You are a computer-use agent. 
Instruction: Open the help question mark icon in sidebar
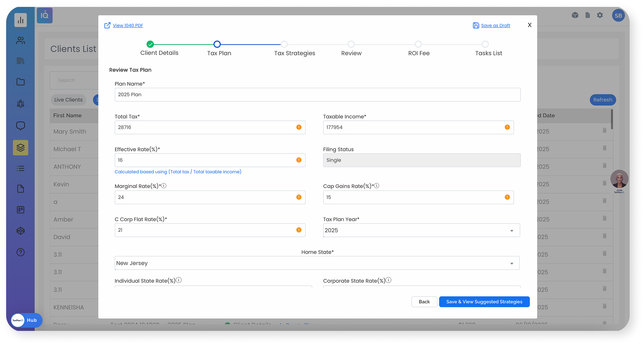21,252
